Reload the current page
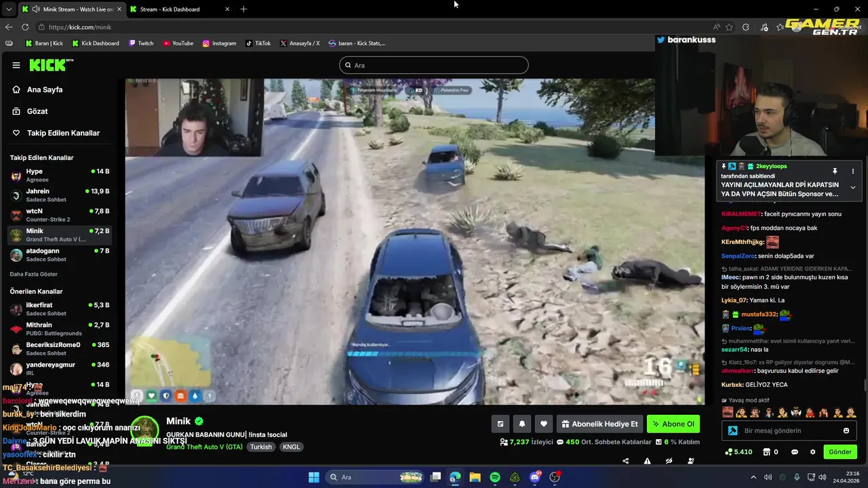868x488 pixels. click(25, 27)
